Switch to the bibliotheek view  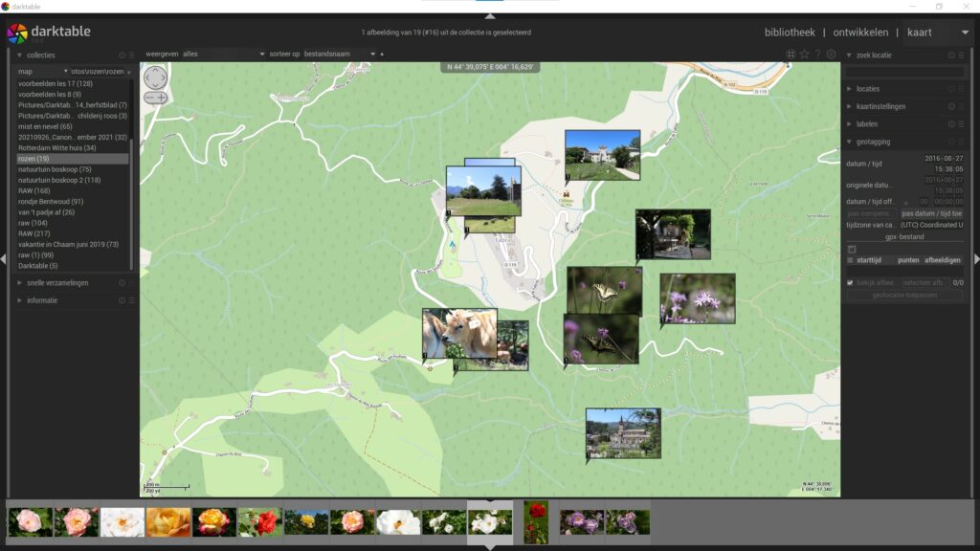click(790, 33)
